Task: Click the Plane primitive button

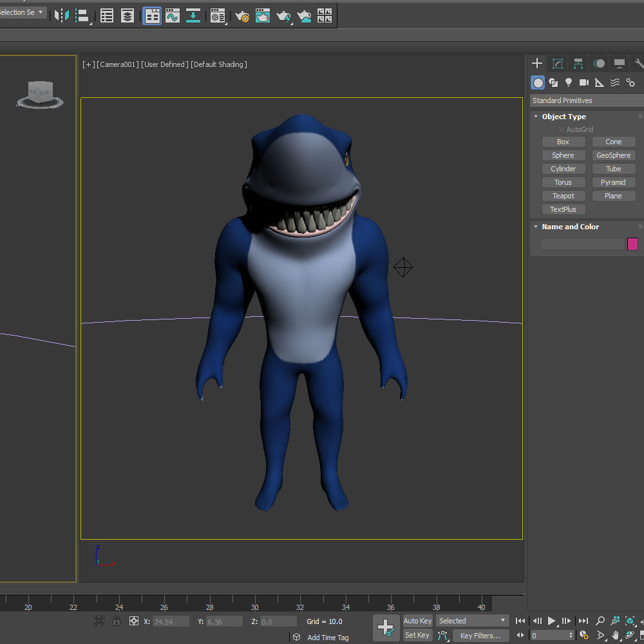Action: [614, 196]
